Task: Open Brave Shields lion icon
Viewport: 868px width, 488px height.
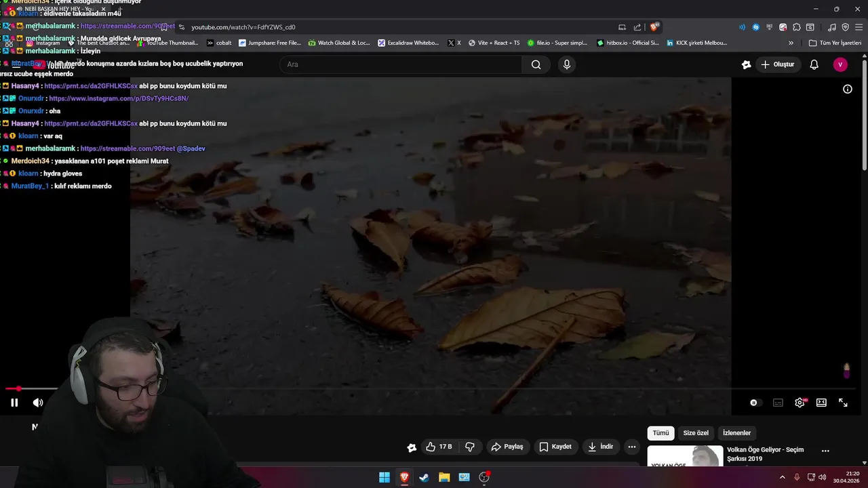Action: (x=654, y=27)
